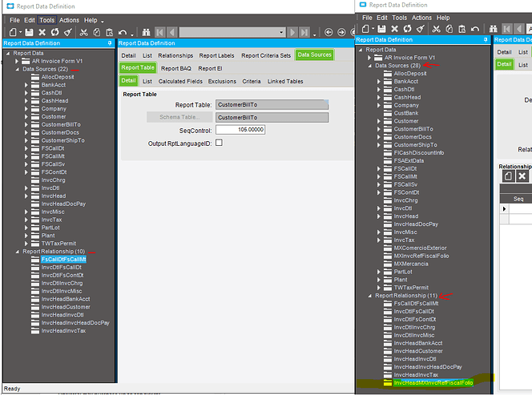Collapse Data Sources (22) in the left tree
The image size is (532, 400).
tap(18, 69)
